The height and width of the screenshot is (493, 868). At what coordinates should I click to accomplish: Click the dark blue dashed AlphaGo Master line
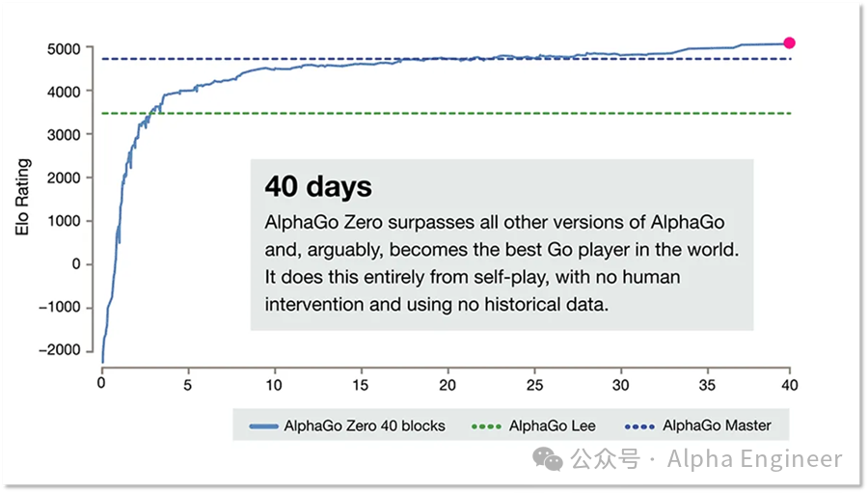coord(447,59)
